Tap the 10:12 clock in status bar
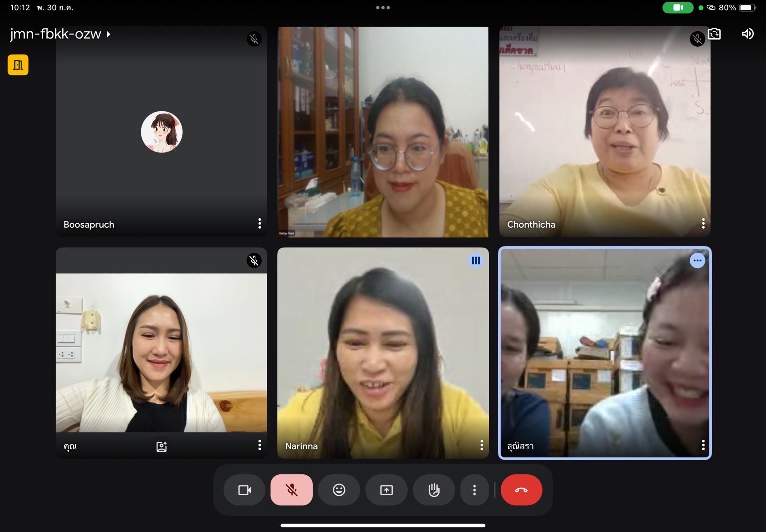The width and height of the screenshot is (766, 532). (20, 7)
